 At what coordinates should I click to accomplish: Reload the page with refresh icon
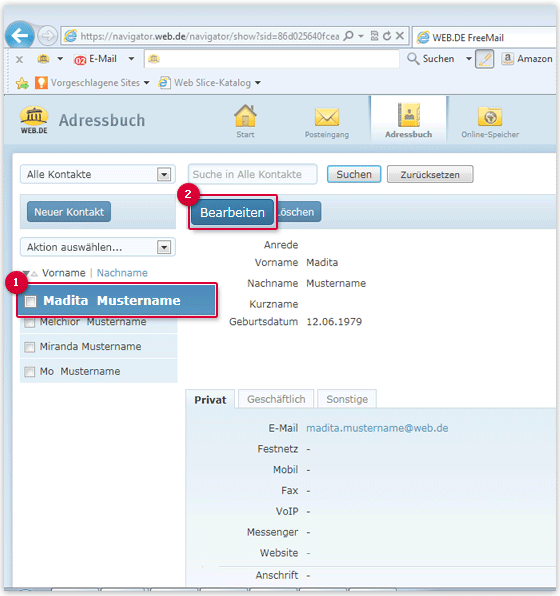387,36
